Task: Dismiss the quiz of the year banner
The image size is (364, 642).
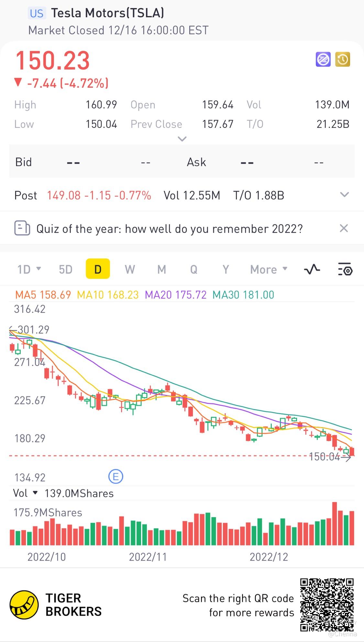Action: point(344,228)
